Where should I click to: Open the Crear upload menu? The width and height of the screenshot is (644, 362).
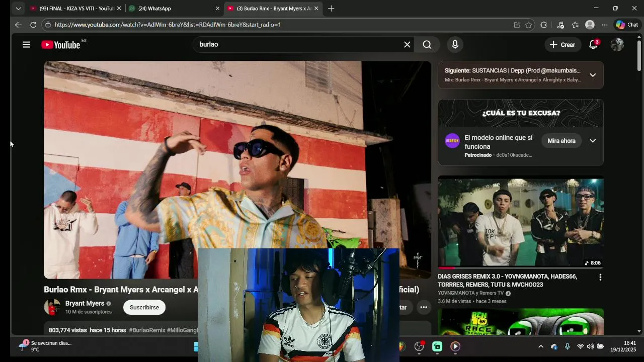pyautogui.click(x=562, y=45)
